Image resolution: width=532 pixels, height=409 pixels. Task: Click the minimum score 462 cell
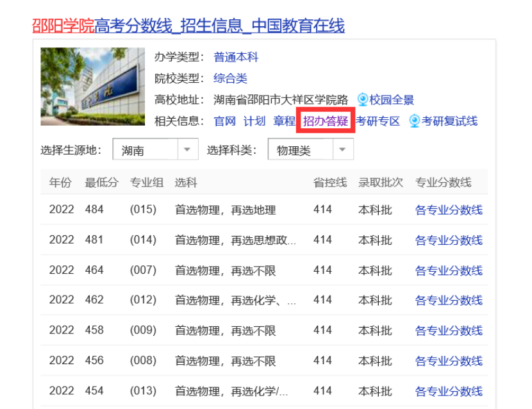pyautogui.click(x=94, y=300)
